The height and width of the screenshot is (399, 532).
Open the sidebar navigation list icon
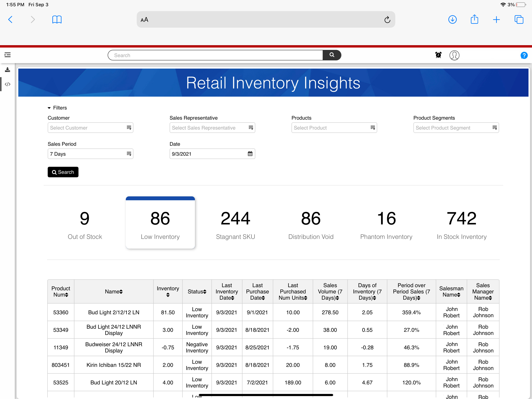pyautogui.click(x=7, y=55)
